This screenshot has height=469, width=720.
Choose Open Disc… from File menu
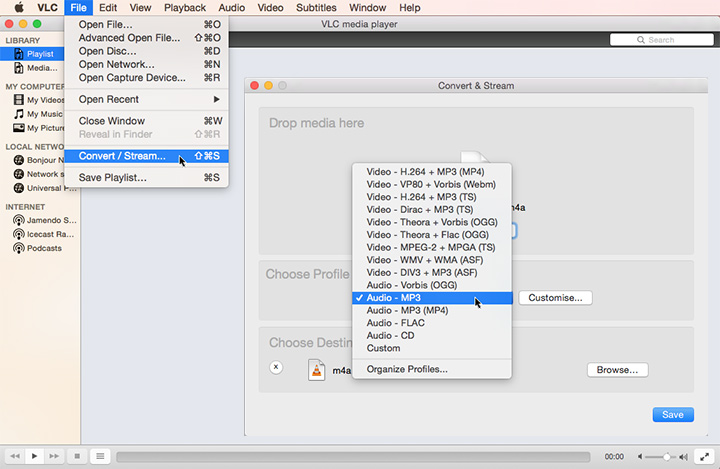click(146, 51)
